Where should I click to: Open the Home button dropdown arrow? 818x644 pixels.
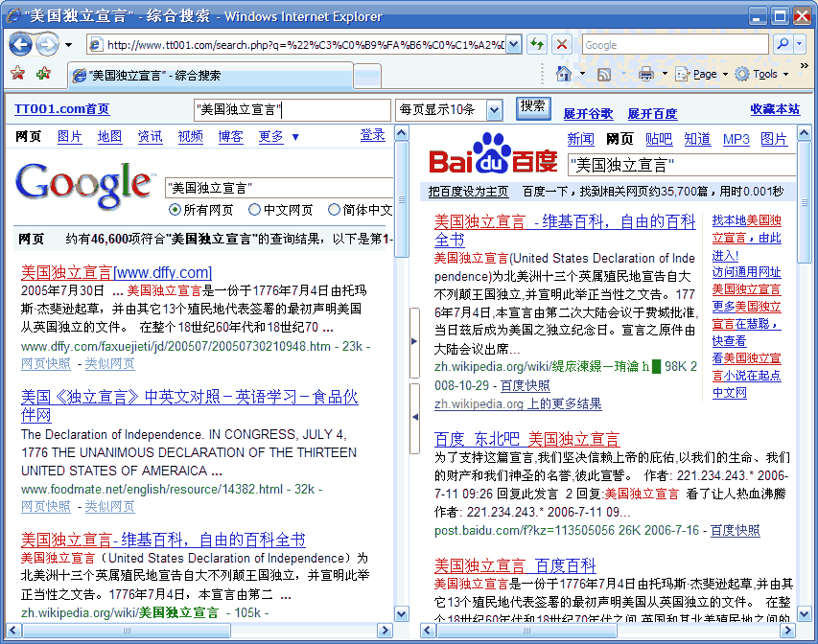tap(583, 74)
